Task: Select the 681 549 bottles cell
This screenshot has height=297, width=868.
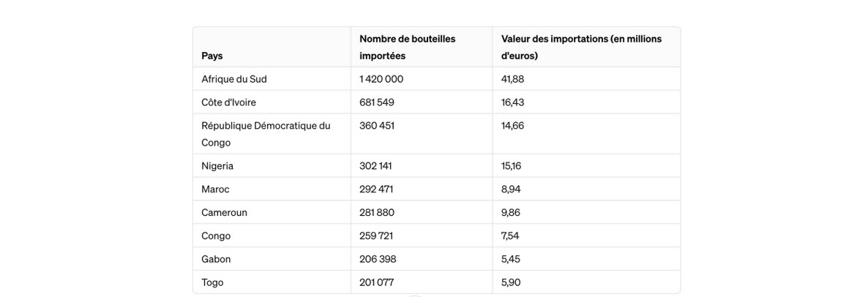Action: pos(377,102)
